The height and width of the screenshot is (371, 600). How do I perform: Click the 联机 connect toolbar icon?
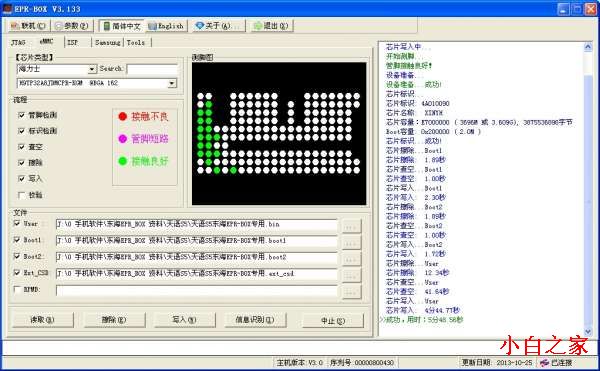coord(15,26)
